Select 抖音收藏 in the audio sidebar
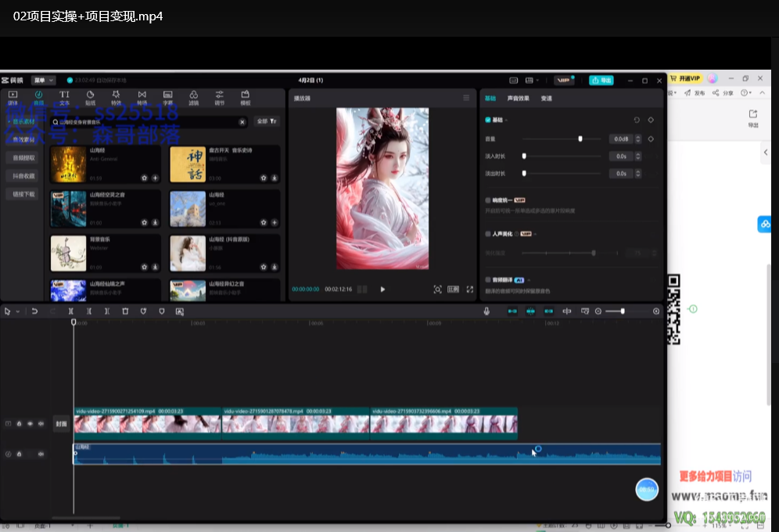The width and height of the screenshot is (779, 532). (x=23, y=176)
